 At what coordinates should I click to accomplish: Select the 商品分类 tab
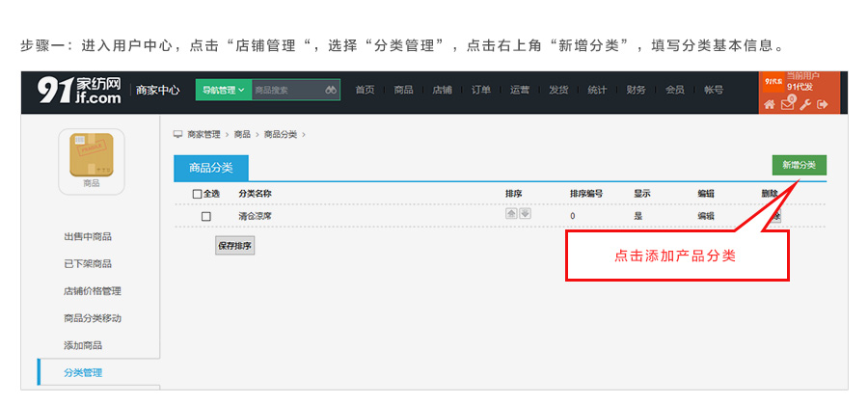click(x=211, y=168)
